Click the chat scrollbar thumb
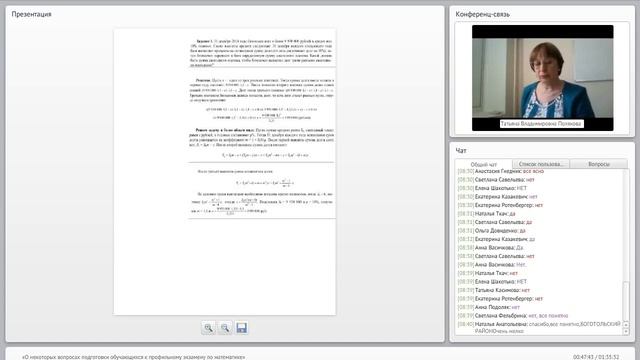Image resolution: width=640 pixels, height=360 pixels. pos(626,301)
